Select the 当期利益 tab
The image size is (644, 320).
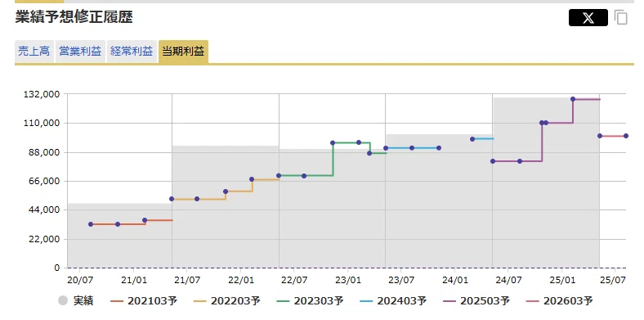[183, 52]
